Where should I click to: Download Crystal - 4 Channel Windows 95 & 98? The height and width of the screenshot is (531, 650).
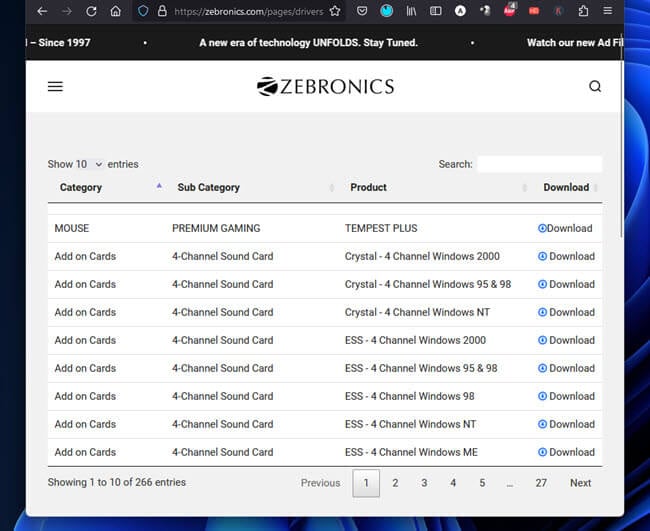(x=566, y=284)
